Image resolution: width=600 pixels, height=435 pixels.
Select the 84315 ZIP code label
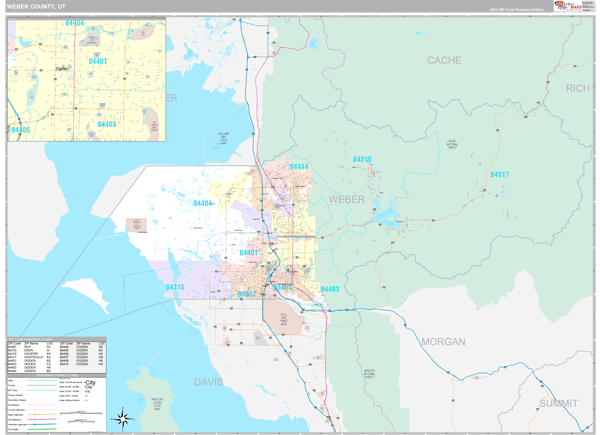tap(175, 287)
